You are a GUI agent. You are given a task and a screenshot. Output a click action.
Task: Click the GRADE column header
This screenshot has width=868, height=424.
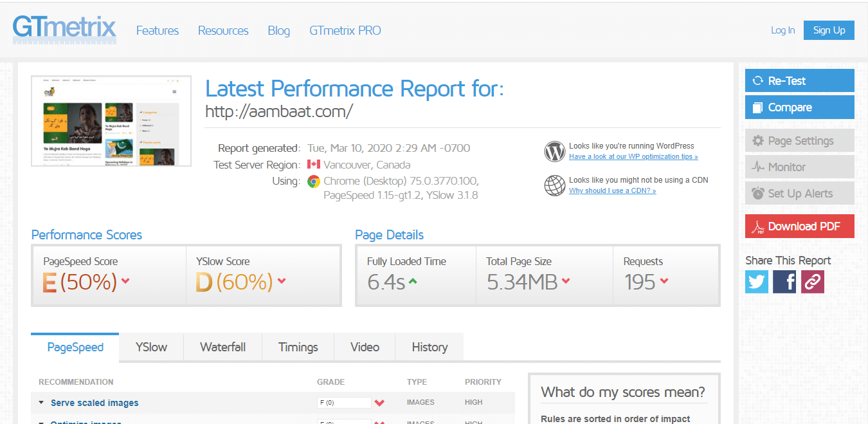tap(330, 382)
